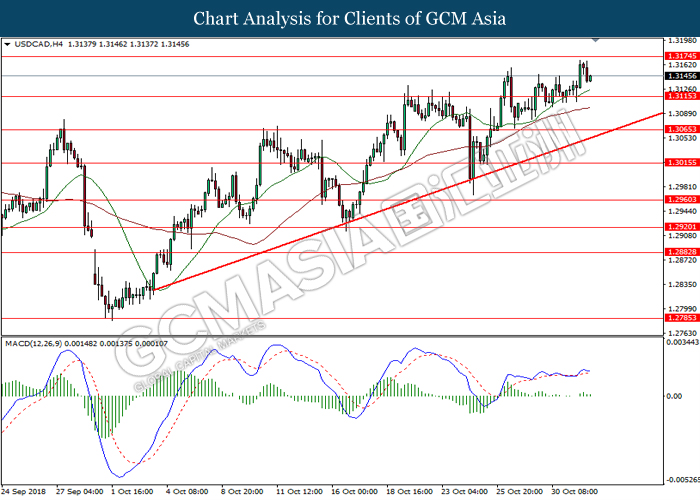The width and height of the screenshot is (700, 500).
Task: Click the 1.27630 price axis value
Action: coord(682,333)
